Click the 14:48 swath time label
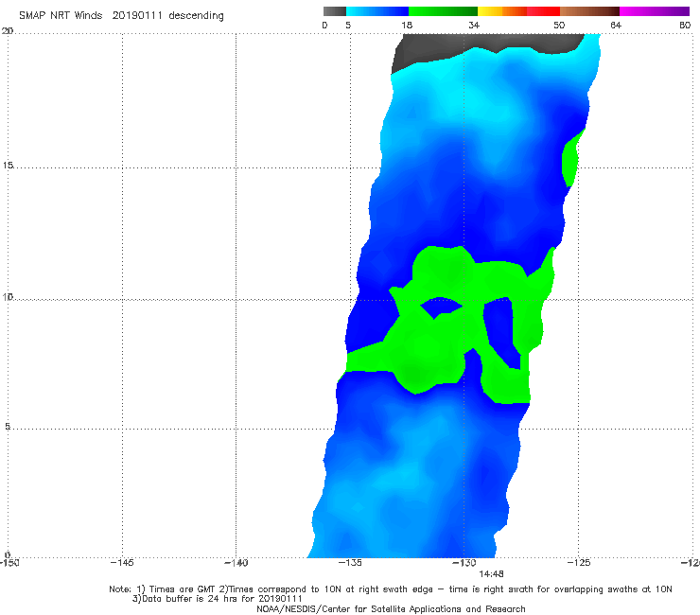700x615 pixels. 491,574
